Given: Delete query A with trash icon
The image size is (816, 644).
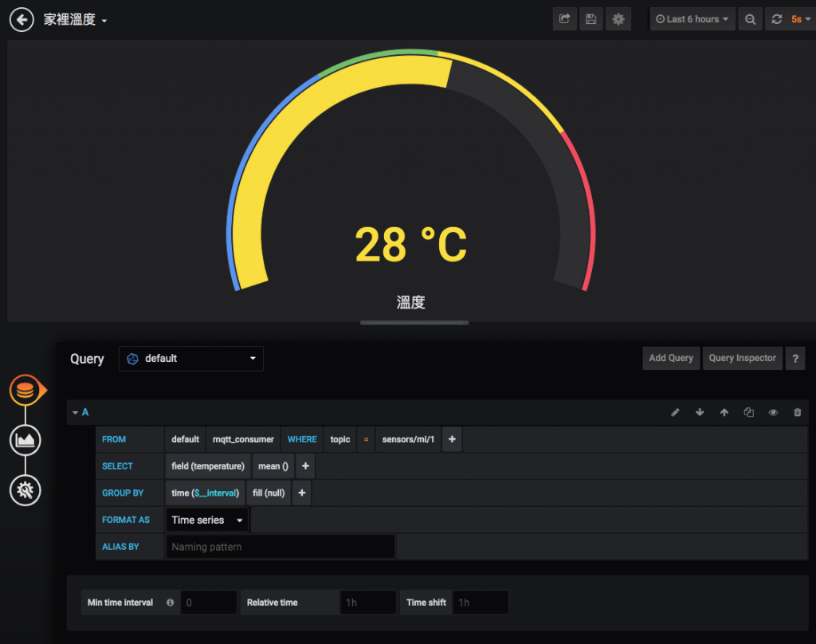Looking at the screenshot, I should pyautogui.click(x=797, y=413).
